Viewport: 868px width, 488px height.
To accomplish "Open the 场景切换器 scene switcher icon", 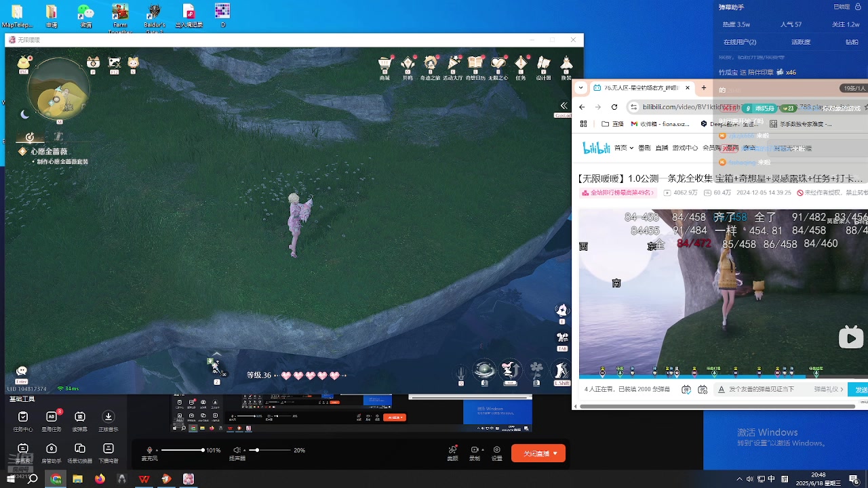I will (80, 452).
